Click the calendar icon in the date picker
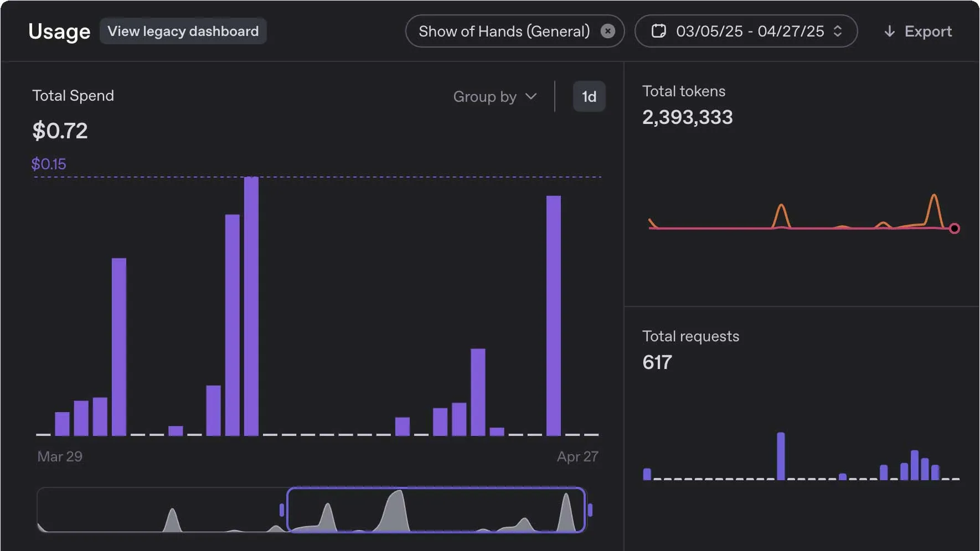980x551 pixels. [x=660, y=32]
